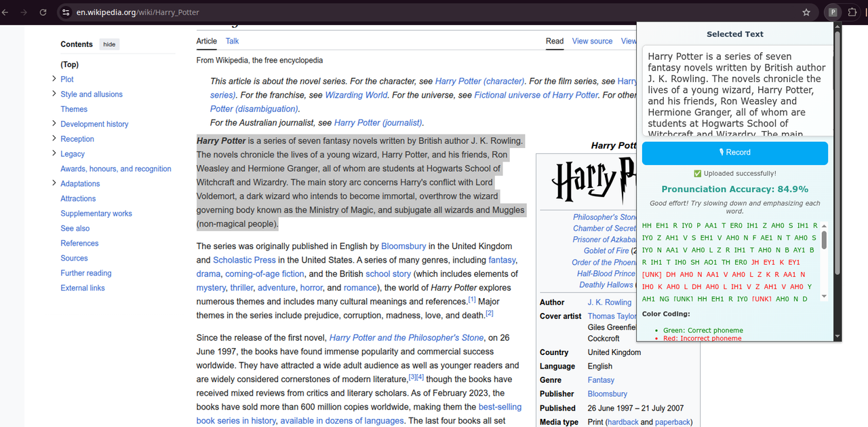Open Awards, honours, and recognition section
The height and width of the screenshot is (427, 868).
(x=116, y=169)
